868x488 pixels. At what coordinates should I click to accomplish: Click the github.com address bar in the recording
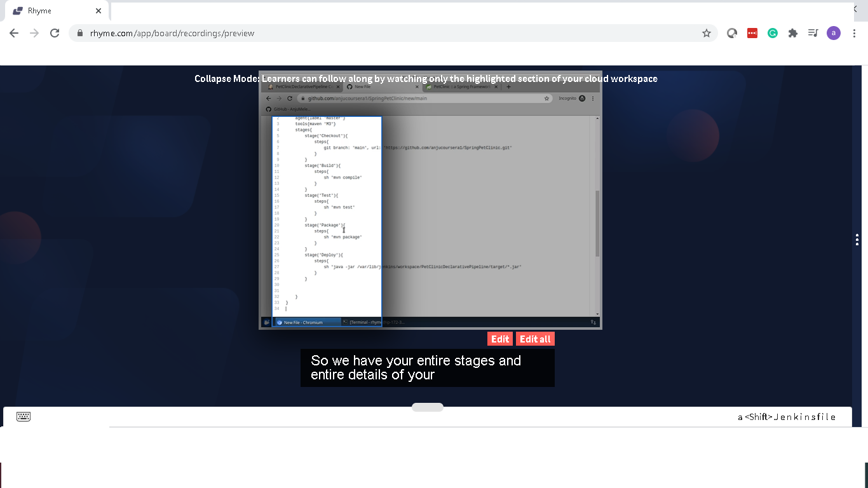coord(424,98)
